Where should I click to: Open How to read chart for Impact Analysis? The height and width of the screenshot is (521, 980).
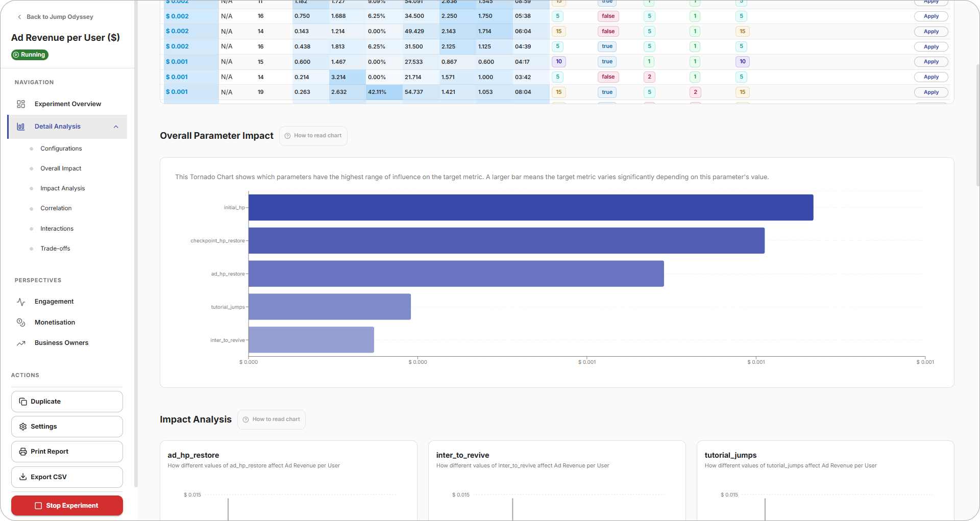pyautogui.click(x=272, y=419)
